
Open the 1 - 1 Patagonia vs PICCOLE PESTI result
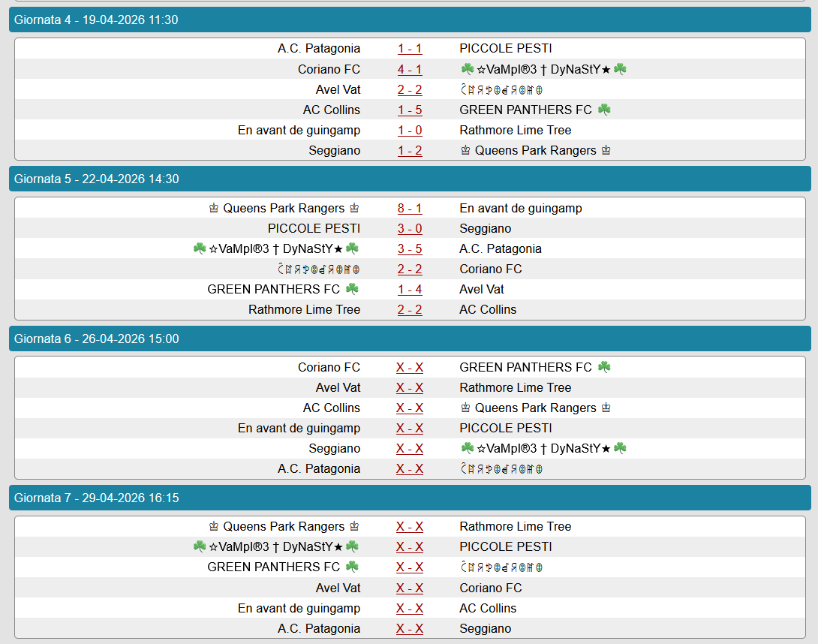point(410,49)
